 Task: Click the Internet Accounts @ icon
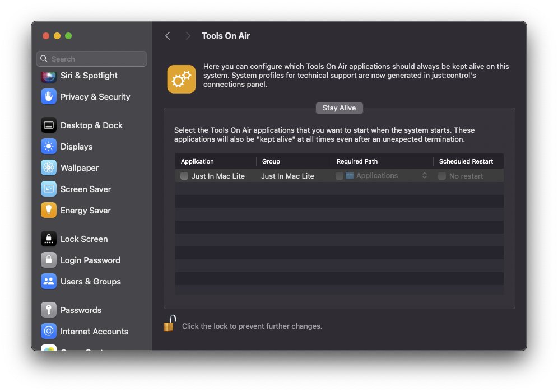[49, 332]
